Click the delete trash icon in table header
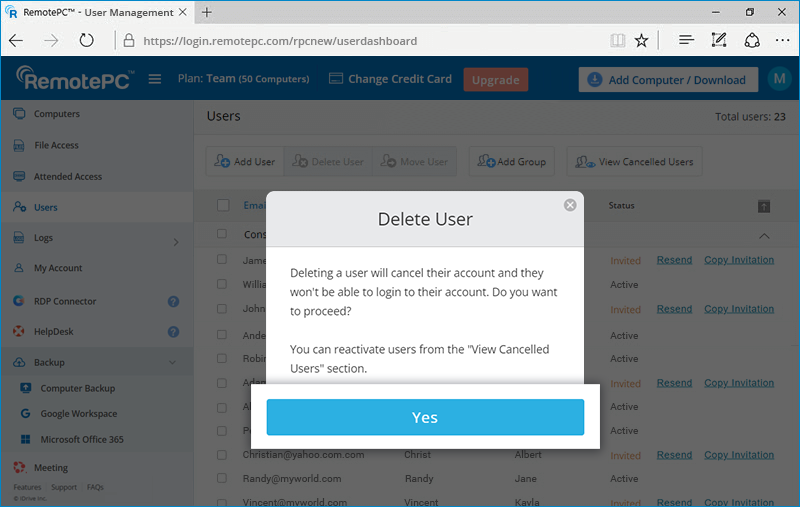800x507 pixels. [763, 206]
